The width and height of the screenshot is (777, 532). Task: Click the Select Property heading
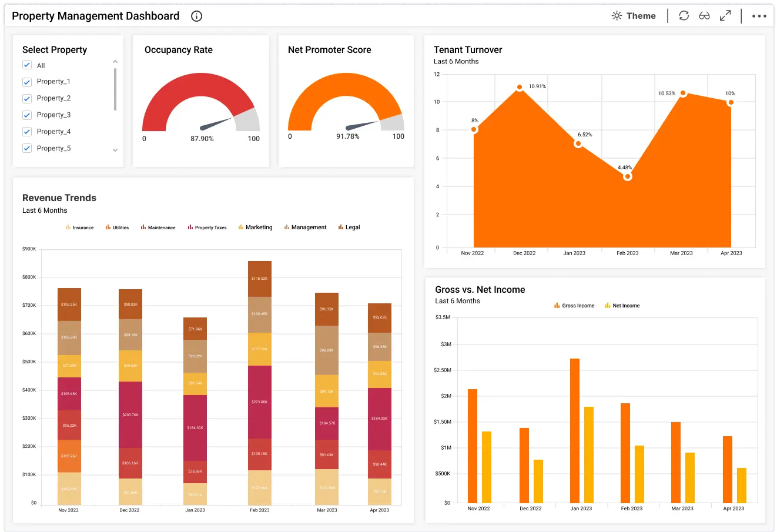[x=55, y=50]
